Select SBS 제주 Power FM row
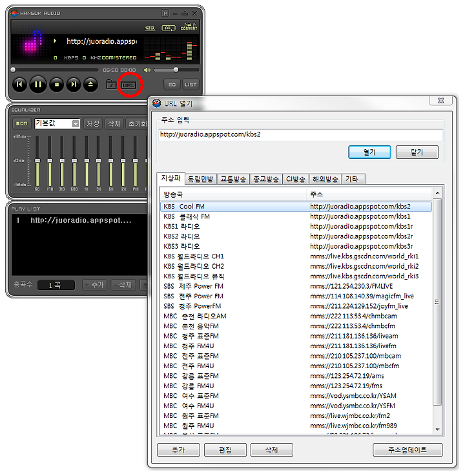 296,286
